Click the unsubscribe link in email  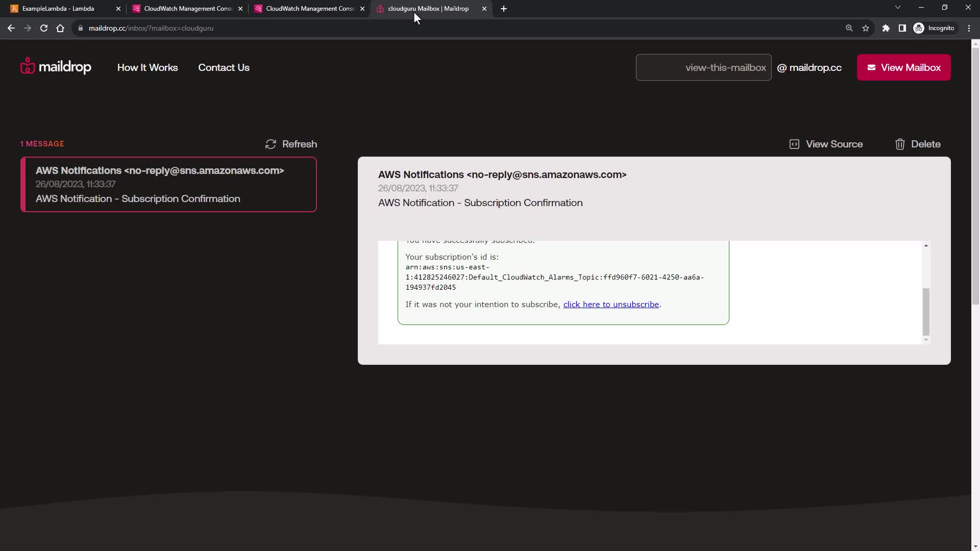[610, 305]
